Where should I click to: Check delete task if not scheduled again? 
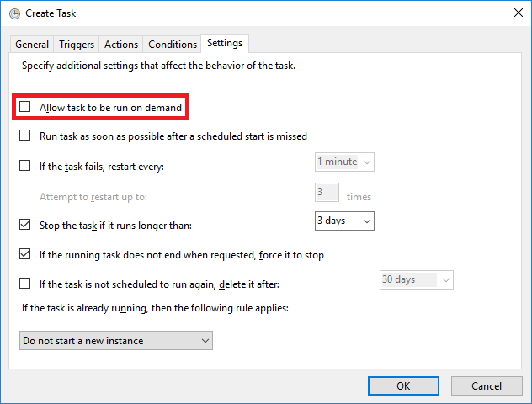(25, 284)
